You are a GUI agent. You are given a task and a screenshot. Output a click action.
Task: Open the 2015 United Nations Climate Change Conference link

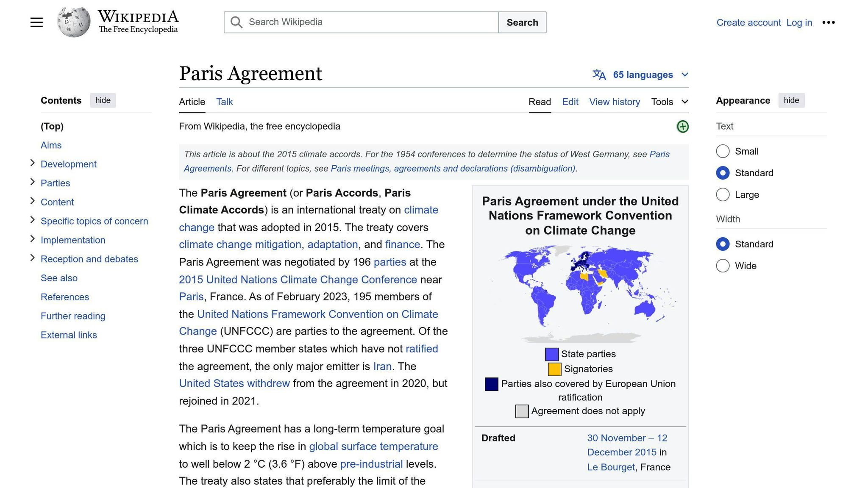tap(298, 280)
